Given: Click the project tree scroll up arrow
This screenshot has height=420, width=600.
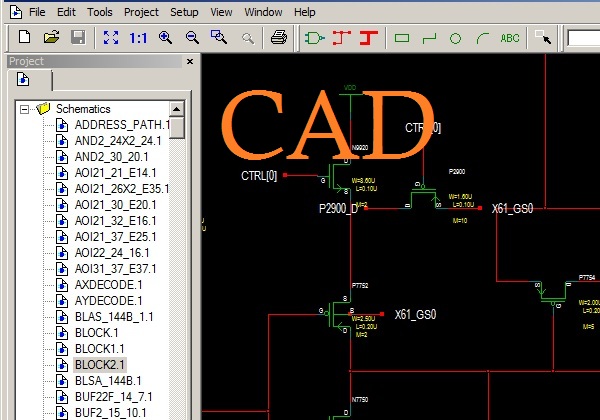Looking at the screenshot, I should (x=176, y=109).
